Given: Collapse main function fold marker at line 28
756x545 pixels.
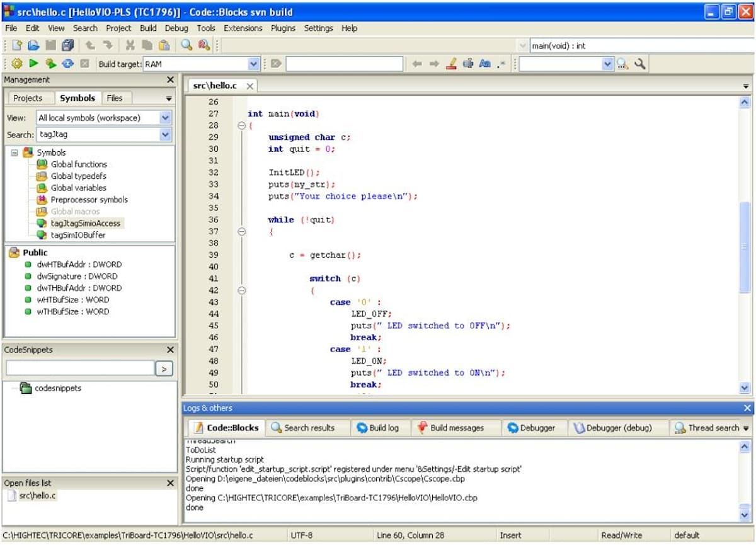Looking at the screenshot, I should coord(241,126).
